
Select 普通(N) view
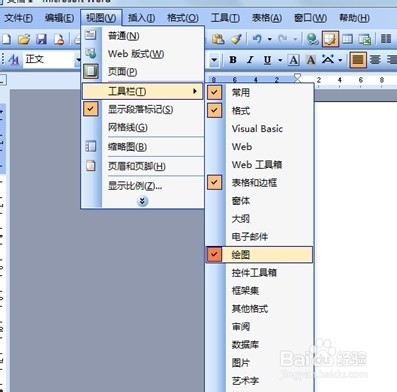click(x=143, y=35)
